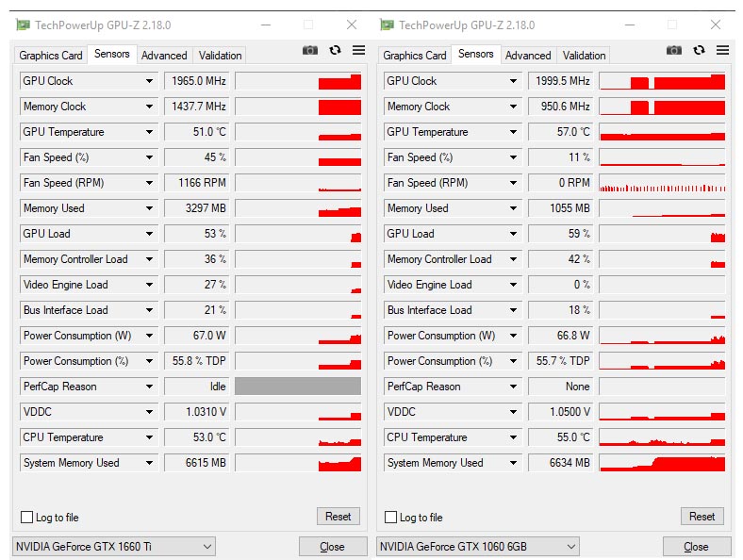Click the Close button in the GTX 1660 Ti window
Screen dimensions: 743x560
point(333,547)
